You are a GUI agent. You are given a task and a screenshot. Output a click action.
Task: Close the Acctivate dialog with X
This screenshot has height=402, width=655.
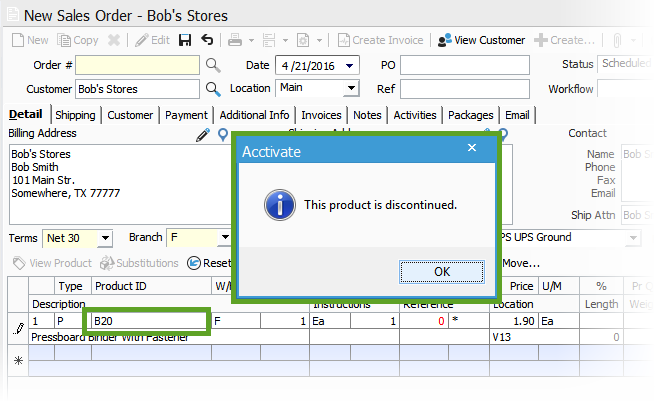coord(472,148)
